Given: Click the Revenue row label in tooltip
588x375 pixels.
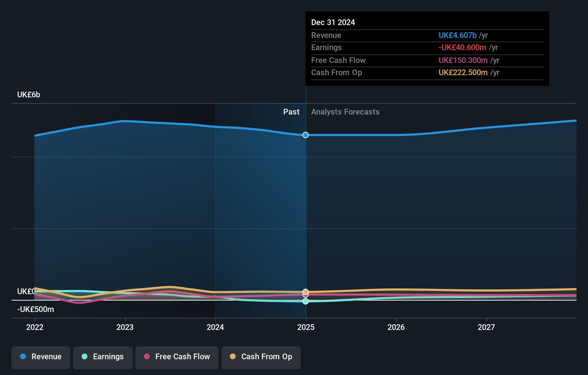Looking at the screenshot, I should tap(326, 35).
